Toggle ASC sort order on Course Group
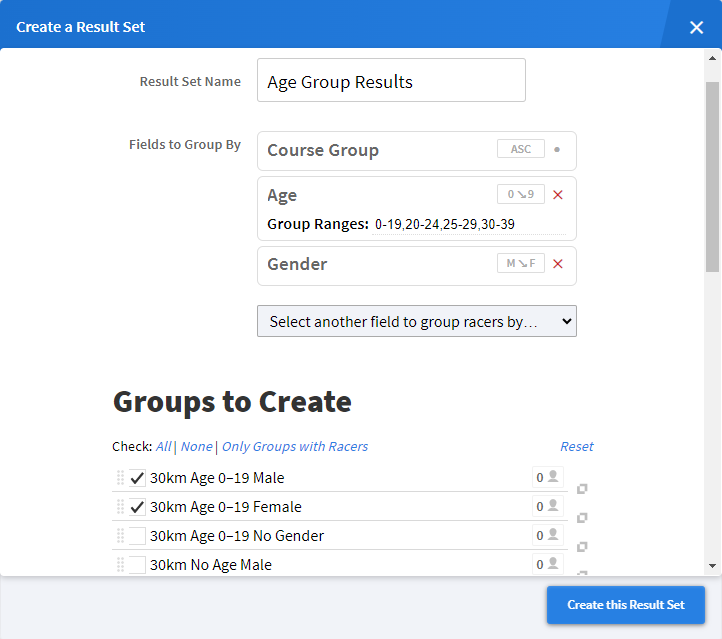This screenshot has height=639, width=722. (x=521, y=149)
